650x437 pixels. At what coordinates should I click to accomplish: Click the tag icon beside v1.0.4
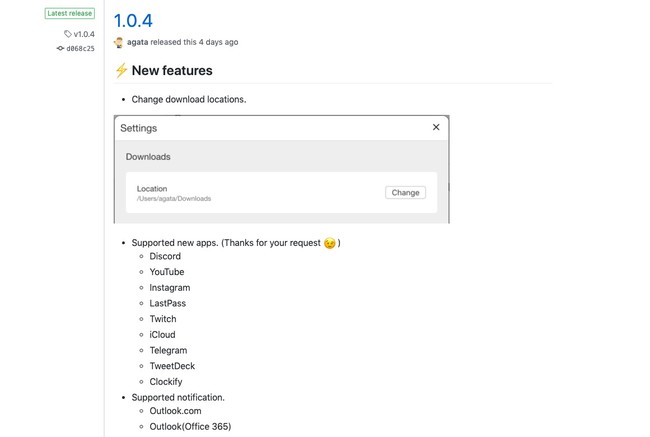tap(68, 34)
